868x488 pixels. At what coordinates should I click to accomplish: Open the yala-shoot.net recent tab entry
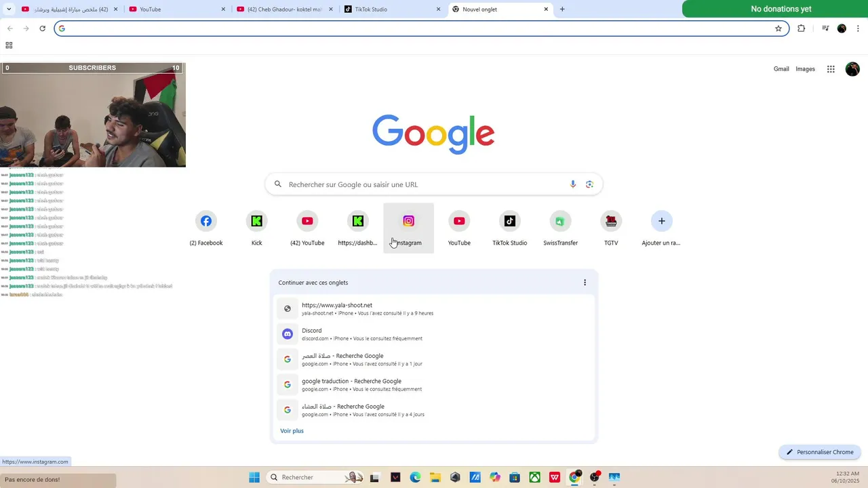point(434,309)
